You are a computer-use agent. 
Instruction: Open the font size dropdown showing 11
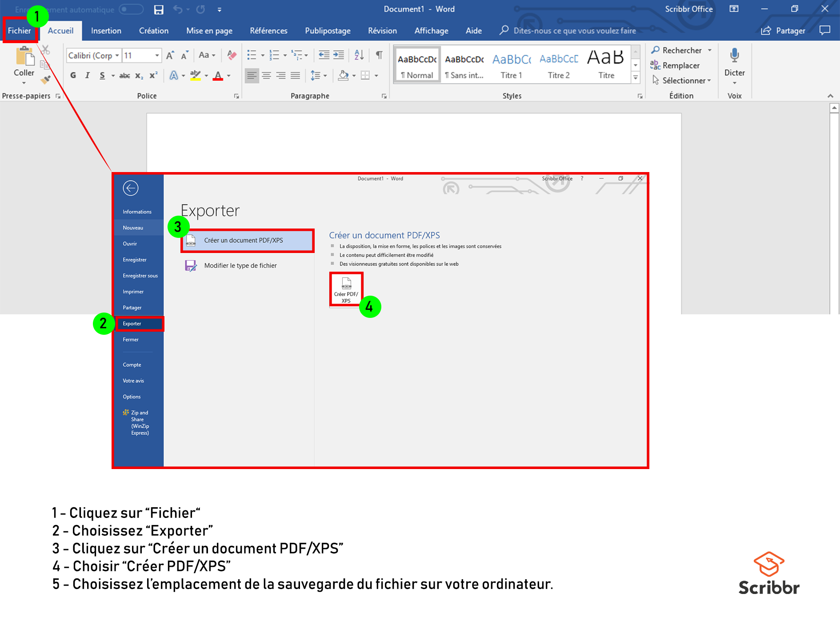pos(157,56)
